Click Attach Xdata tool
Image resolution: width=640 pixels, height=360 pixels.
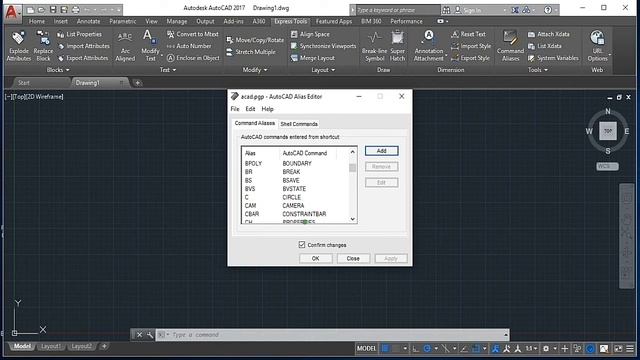(x=549, y=34)
